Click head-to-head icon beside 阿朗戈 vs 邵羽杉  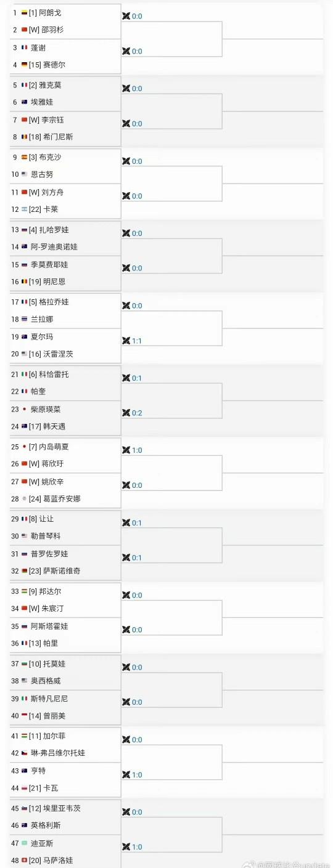pos(126,16)
